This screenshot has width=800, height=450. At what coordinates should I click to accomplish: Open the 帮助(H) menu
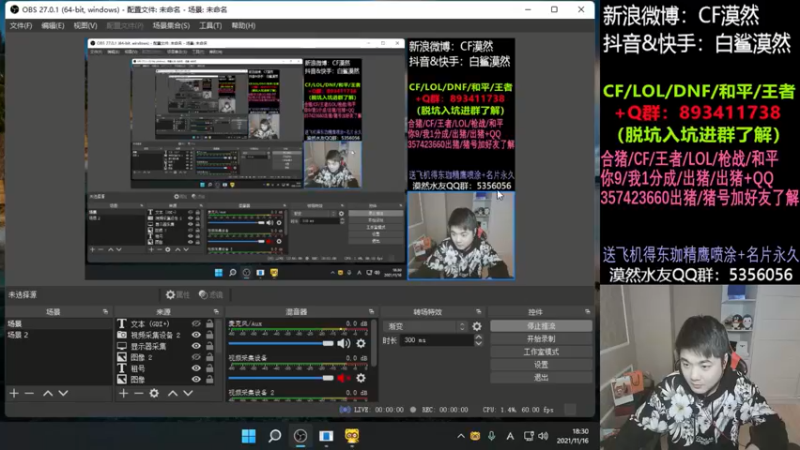click(243, 26)
